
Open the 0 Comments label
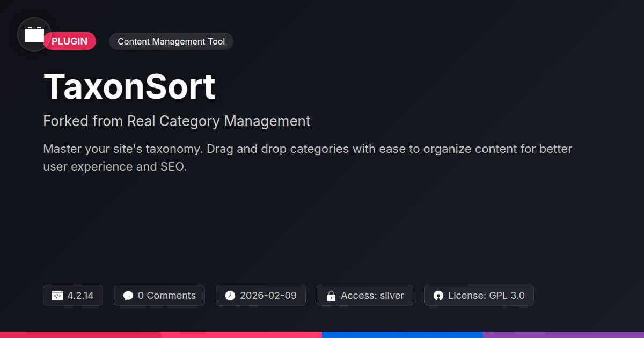coord(166,296)
